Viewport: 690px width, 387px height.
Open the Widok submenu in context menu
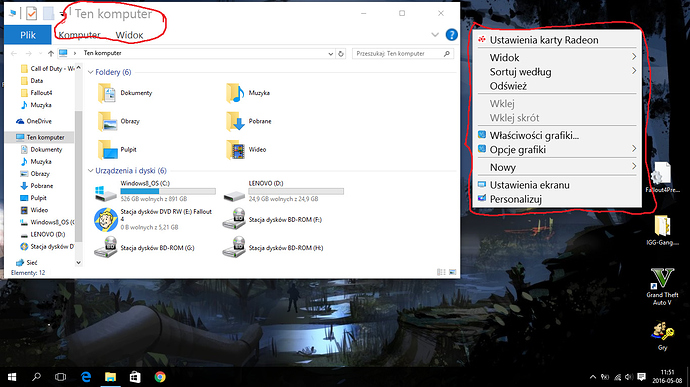click(x=557, y=57)
